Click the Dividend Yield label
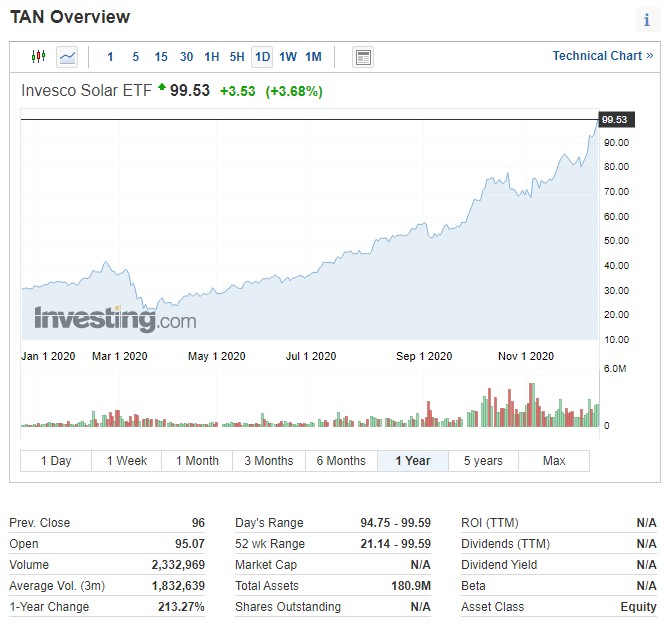This screenshot has width=668, height=623. pyautogui.click(x=499, y=565)
